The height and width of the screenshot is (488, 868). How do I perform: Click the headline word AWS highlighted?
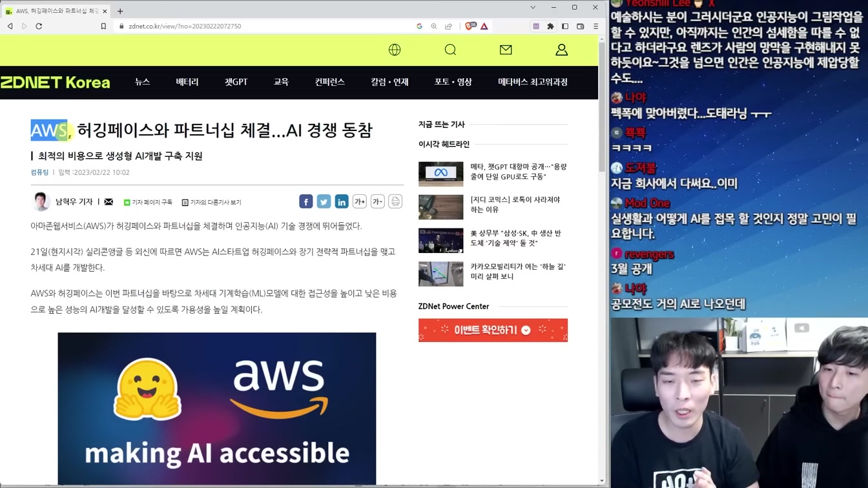point(49,130)
